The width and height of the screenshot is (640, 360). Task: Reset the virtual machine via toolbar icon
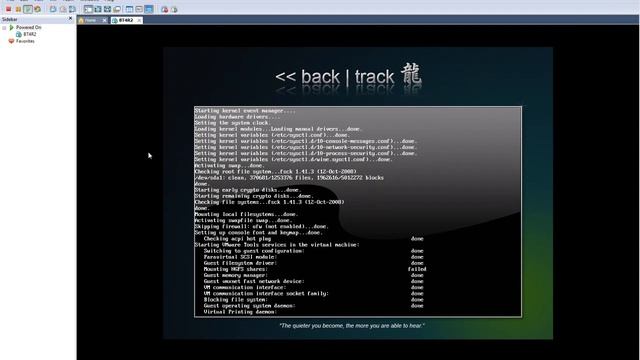38,9
